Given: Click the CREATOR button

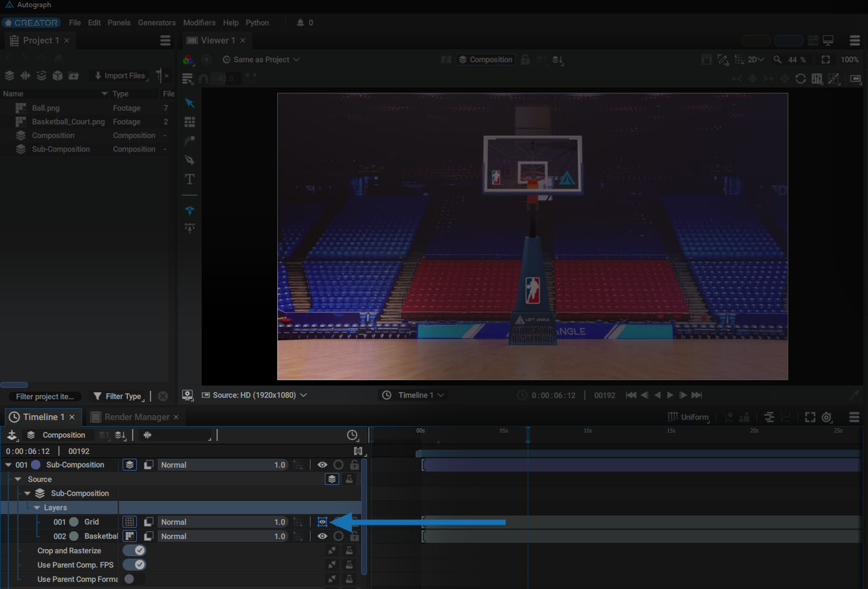Looking at the screenshot, I should tap(31, 23).
